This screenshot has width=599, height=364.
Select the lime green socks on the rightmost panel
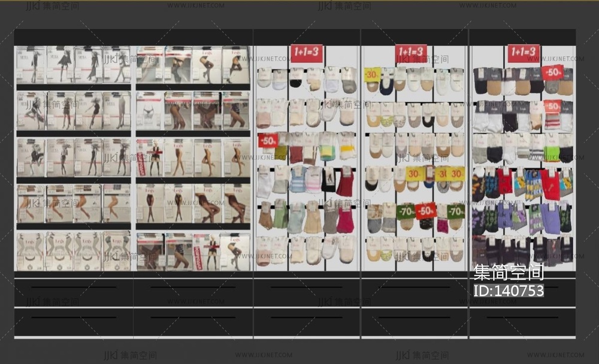pyautogui.click(x=552, y=147)
